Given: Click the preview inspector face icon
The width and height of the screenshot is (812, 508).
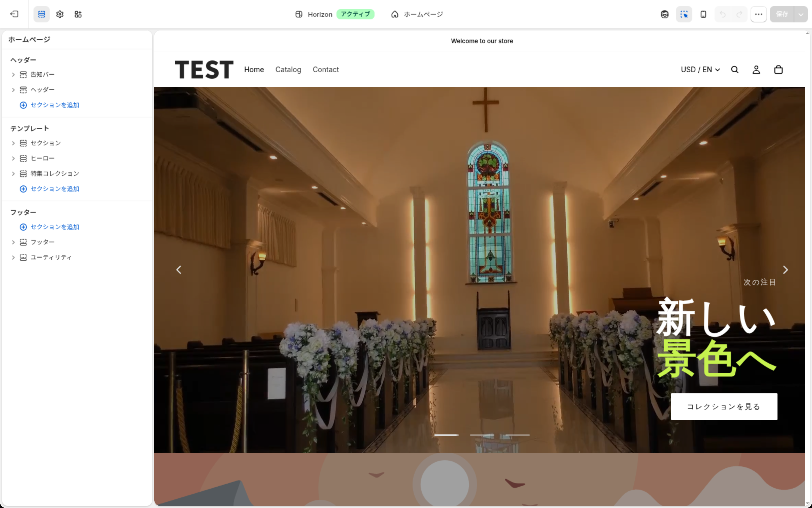Looking at the screenshot, I should point(665,14).
